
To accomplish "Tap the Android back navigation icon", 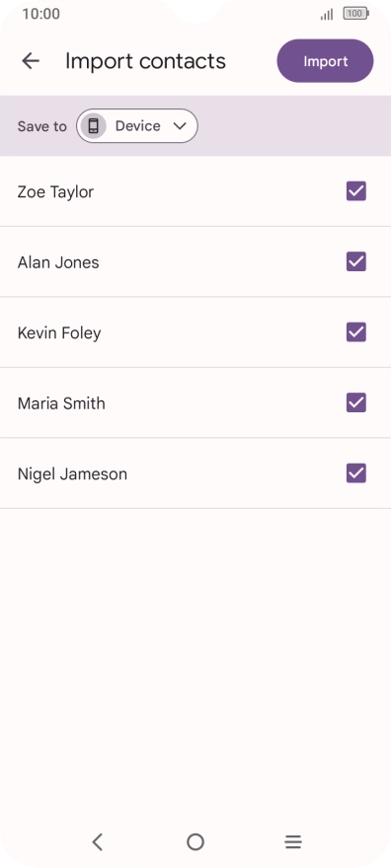I will click(98, 842).
